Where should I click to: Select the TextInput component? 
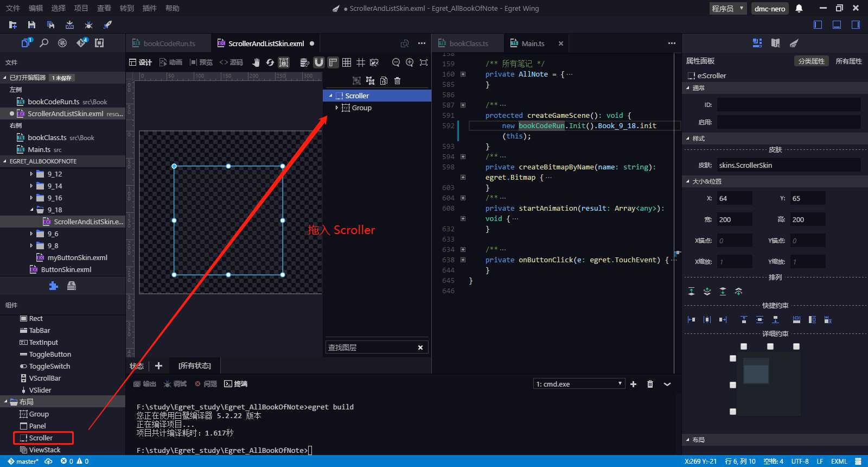43,343
